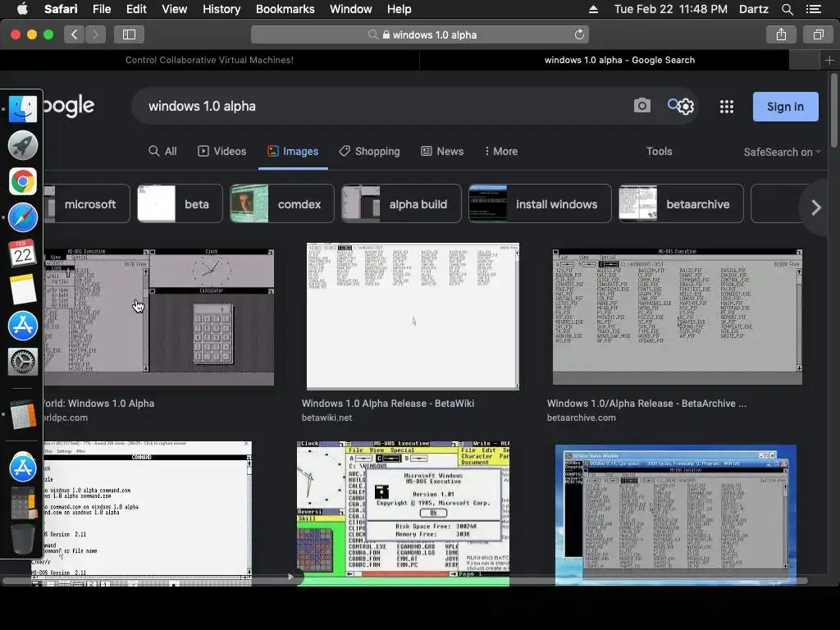This screenshot has width=840, height=630.
Task: Open Notification Center list icon
Action: pyautogui.click(x=813, y=9)
